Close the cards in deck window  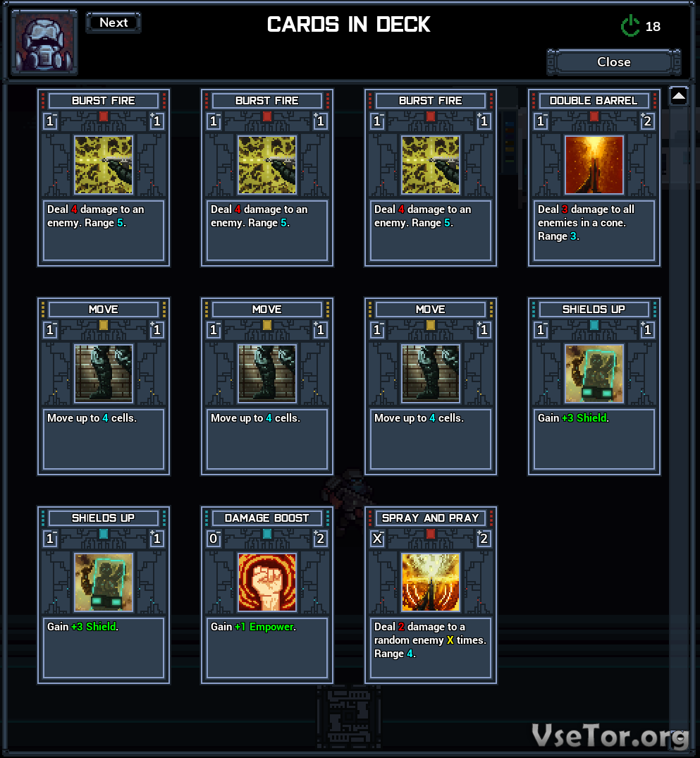pos(613,62)
